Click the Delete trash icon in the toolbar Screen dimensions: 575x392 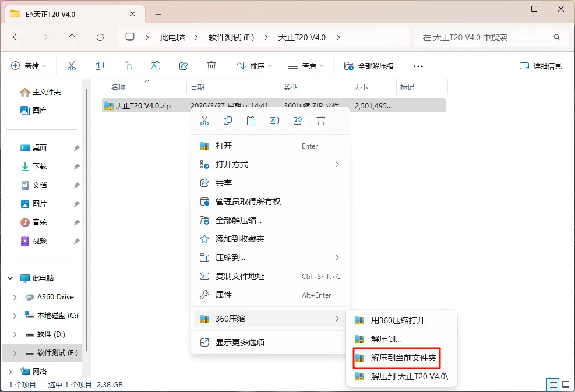click(x=211, y=66)
